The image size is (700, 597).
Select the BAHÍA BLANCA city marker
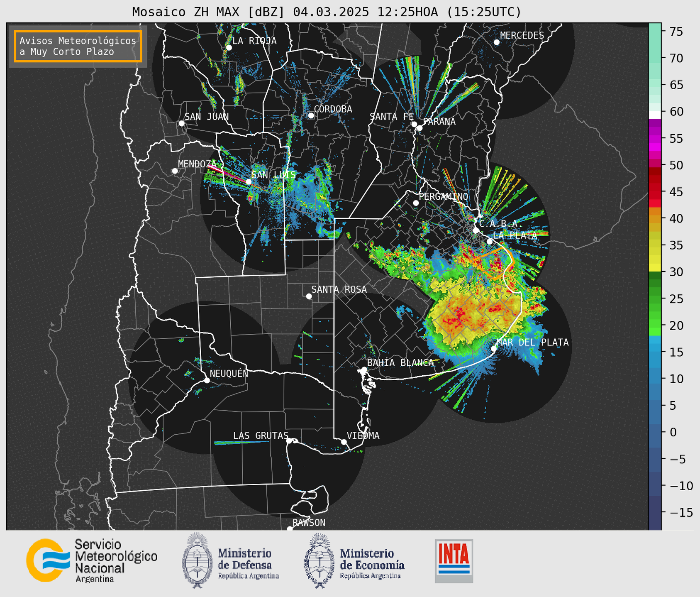coord(364,369)
